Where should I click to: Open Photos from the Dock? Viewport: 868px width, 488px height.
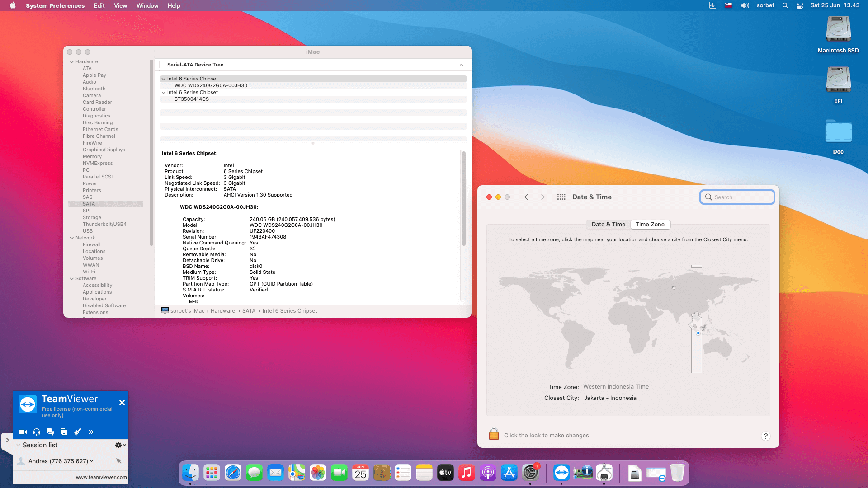pyautogui.click(x=318, y=473)
